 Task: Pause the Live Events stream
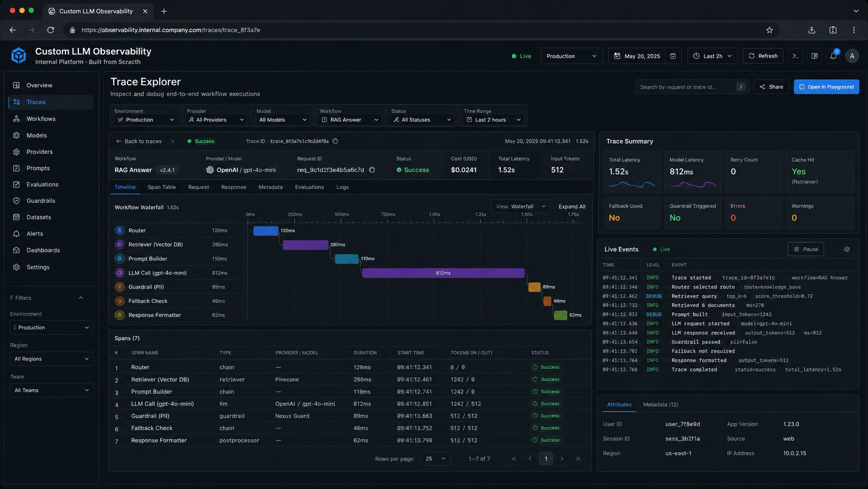tap(806, 249)
